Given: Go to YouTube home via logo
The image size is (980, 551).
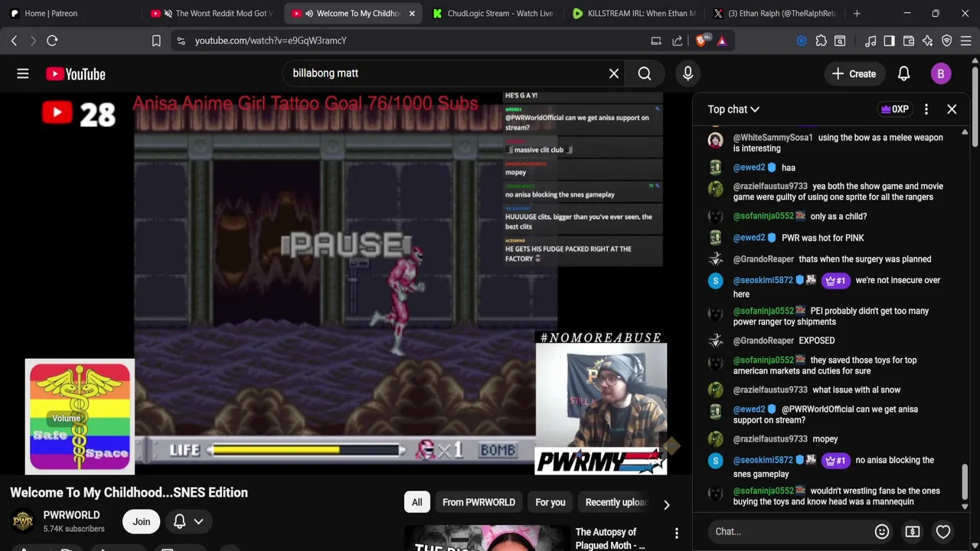Looking at the screenshot, I should (x=75, y=73).
